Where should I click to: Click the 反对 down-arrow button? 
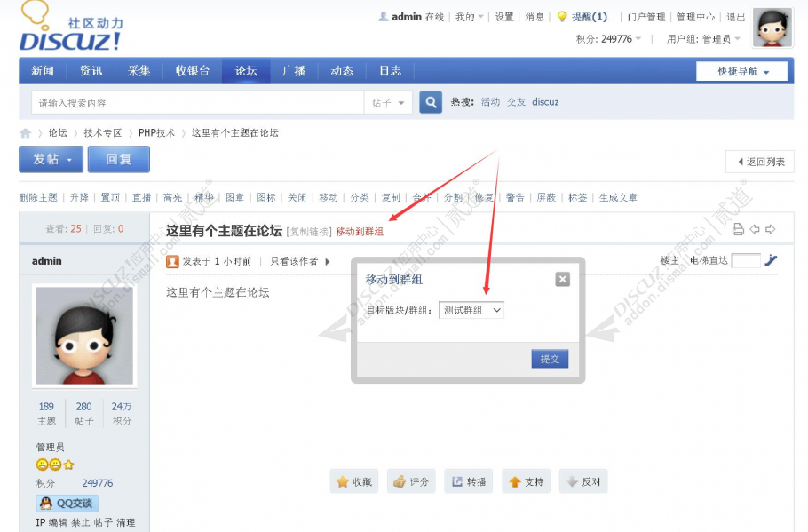tap(583, 481)
